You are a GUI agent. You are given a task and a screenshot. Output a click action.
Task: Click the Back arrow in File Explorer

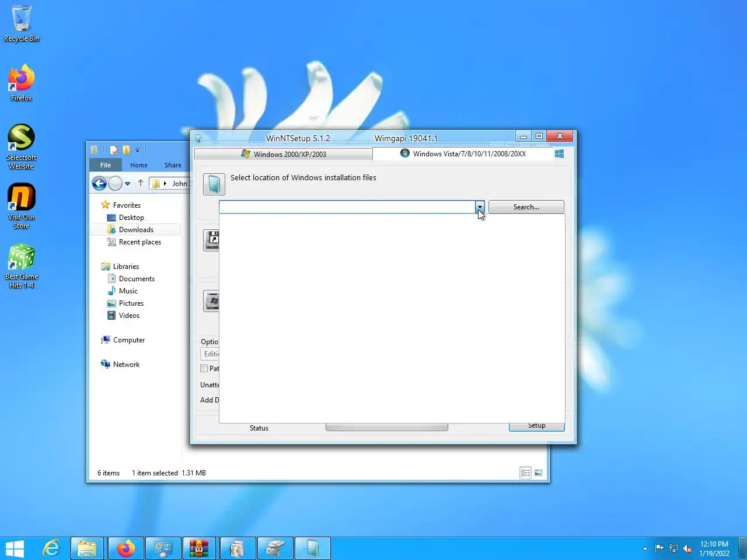pos(99,184)
